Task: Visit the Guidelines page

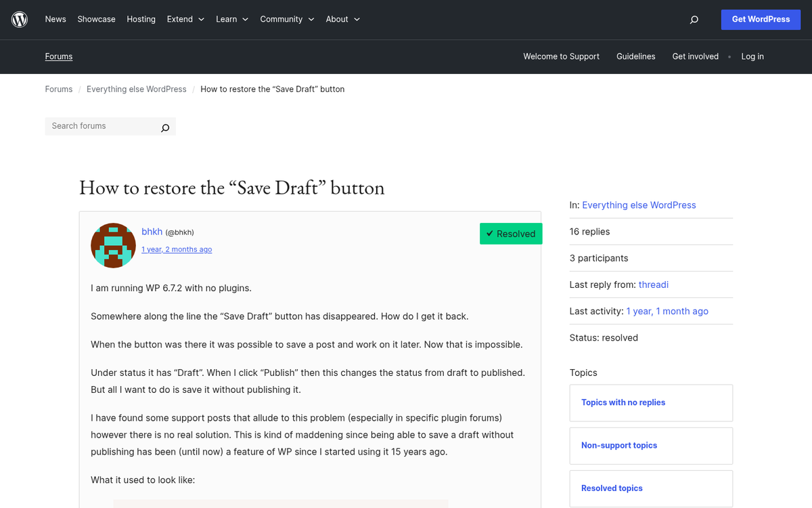Action: click(x=635, y=56)
